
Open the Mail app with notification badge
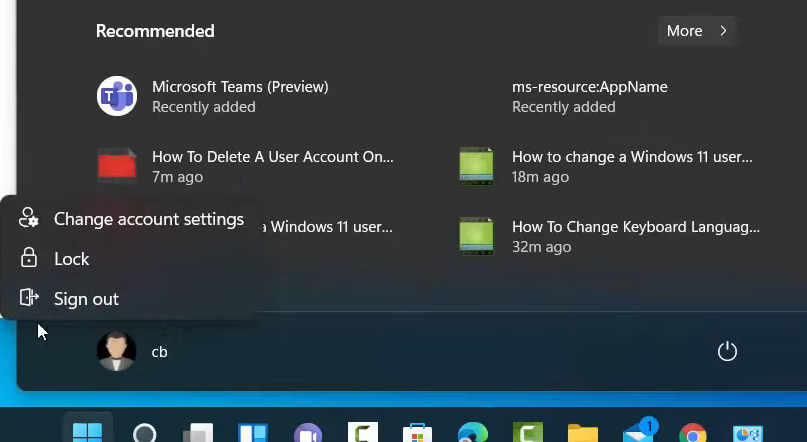click(637, 432)
